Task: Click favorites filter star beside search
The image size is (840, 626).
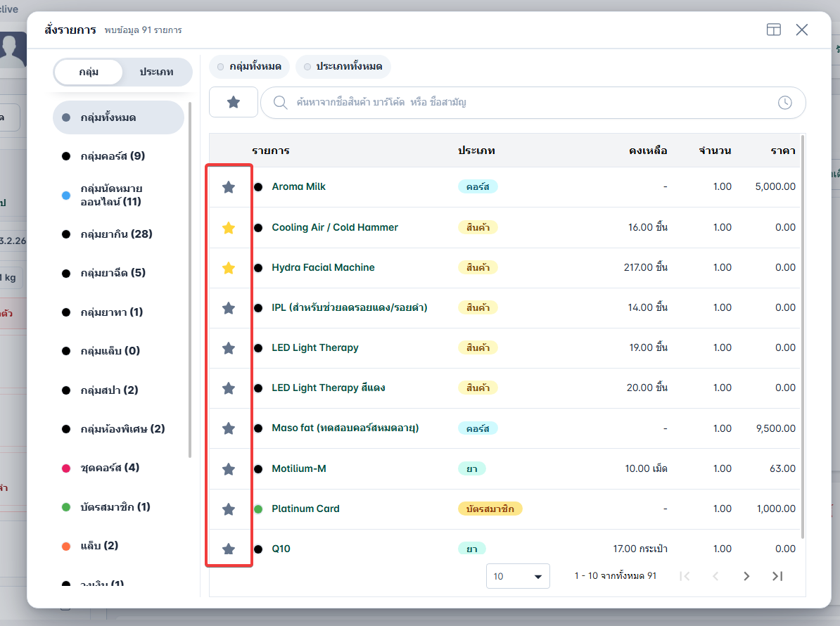Action: (x=234, y=102)
